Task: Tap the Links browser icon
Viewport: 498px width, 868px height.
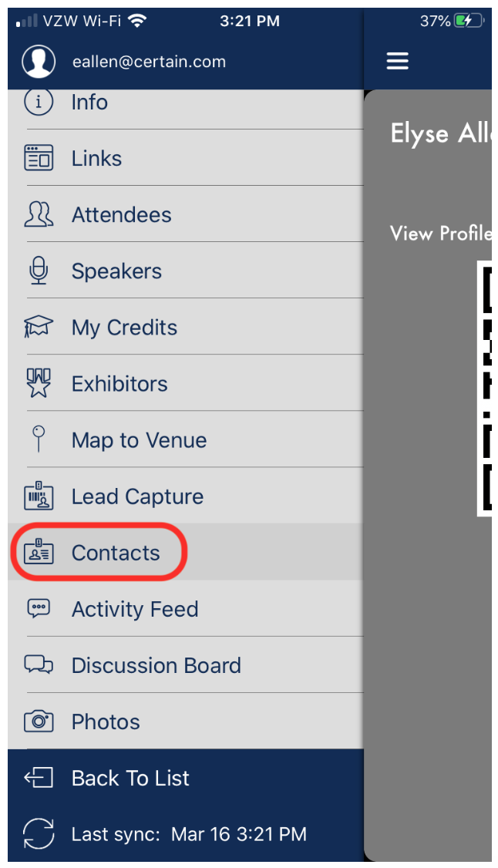Action: pos(39,158)
